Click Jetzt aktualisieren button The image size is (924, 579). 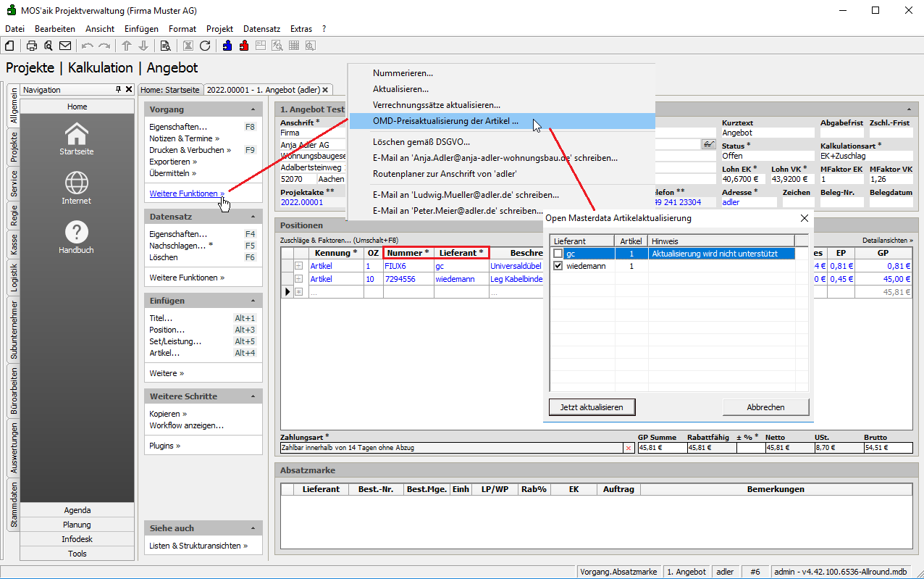point(592,407)
